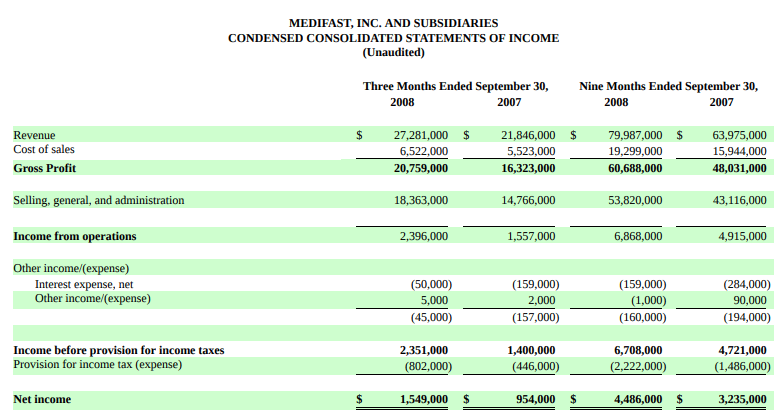Select year 2007 under Nine Months Ended
This screenshot has width=782, height=418.
point(721,102)
